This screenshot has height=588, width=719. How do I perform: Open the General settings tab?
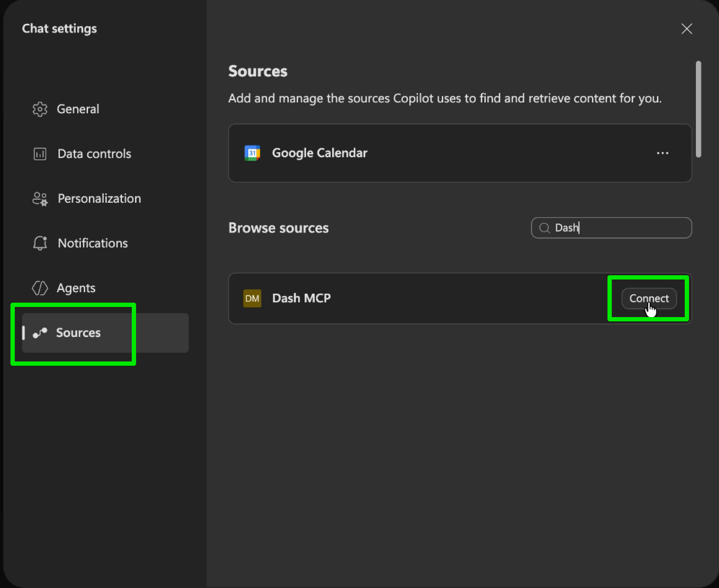(x=105, y=109)
